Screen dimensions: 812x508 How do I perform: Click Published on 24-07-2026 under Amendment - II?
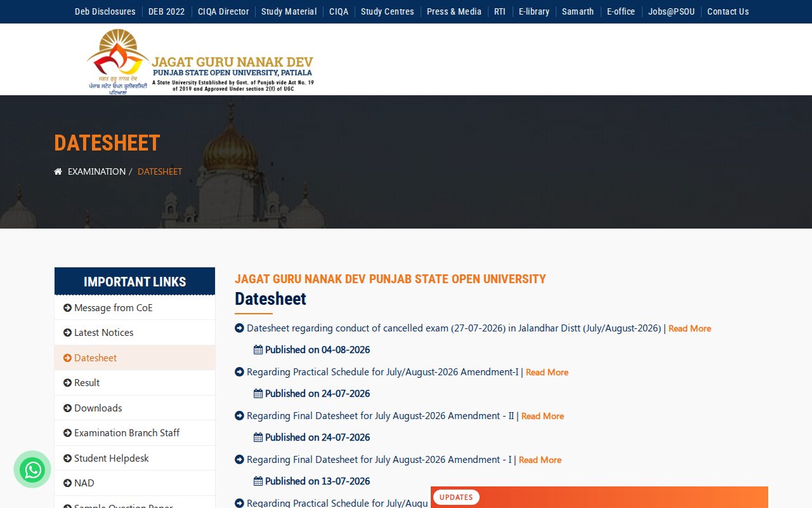tap(317, 438)
